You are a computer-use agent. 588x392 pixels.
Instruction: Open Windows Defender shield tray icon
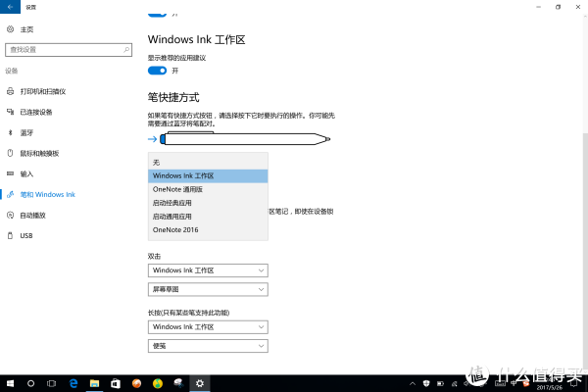coord(426,383)
